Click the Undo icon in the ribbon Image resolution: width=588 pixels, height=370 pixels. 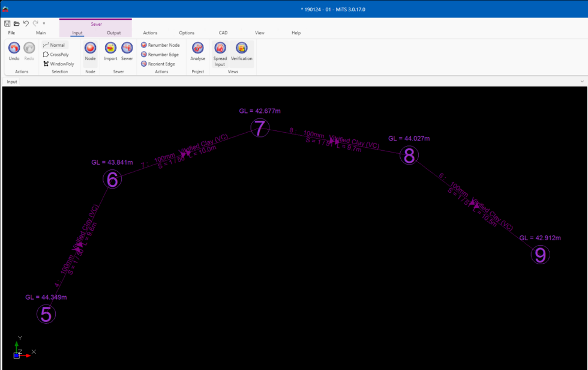pyautogui.click(x=14, y=48)
